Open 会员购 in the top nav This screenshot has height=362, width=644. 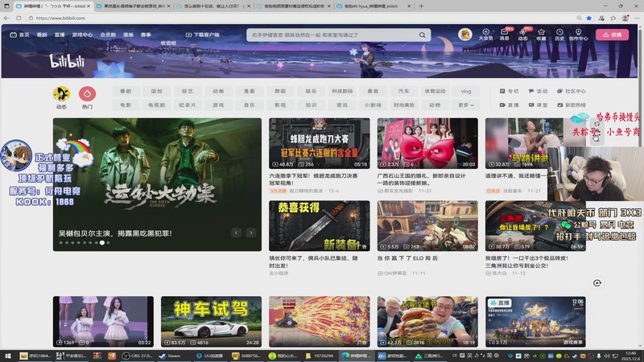[x=108, y=35]
